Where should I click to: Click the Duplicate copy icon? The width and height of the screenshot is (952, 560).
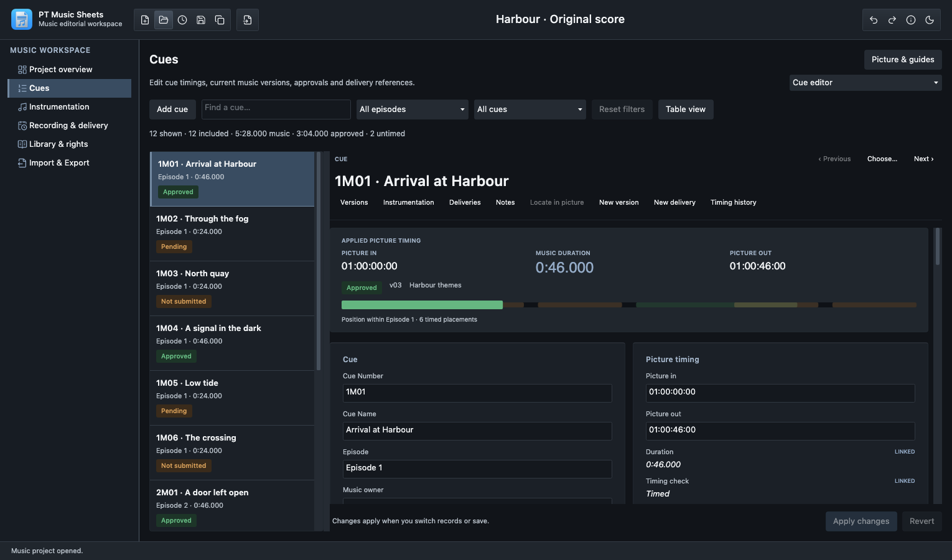pos(220,20)
